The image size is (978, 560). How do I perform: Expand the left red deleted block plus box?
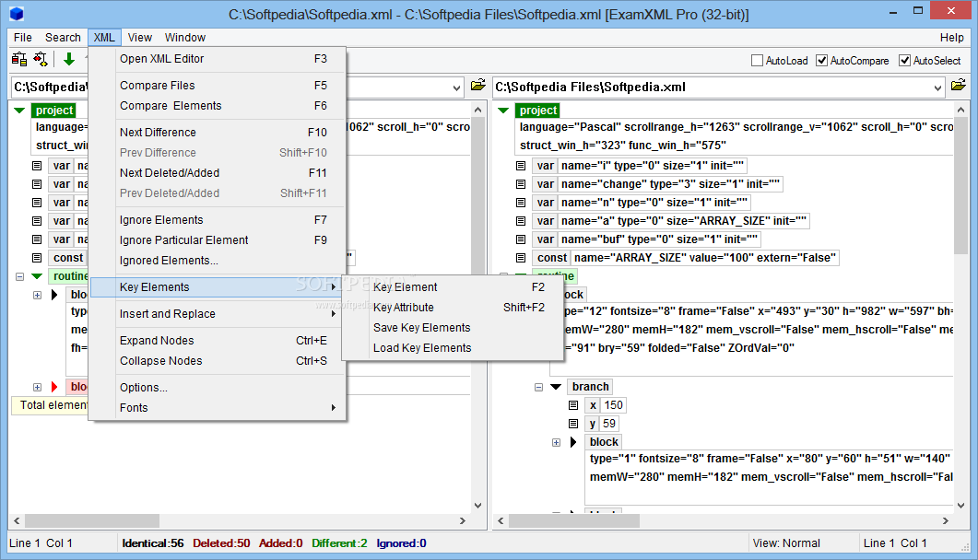click(38, 387)
